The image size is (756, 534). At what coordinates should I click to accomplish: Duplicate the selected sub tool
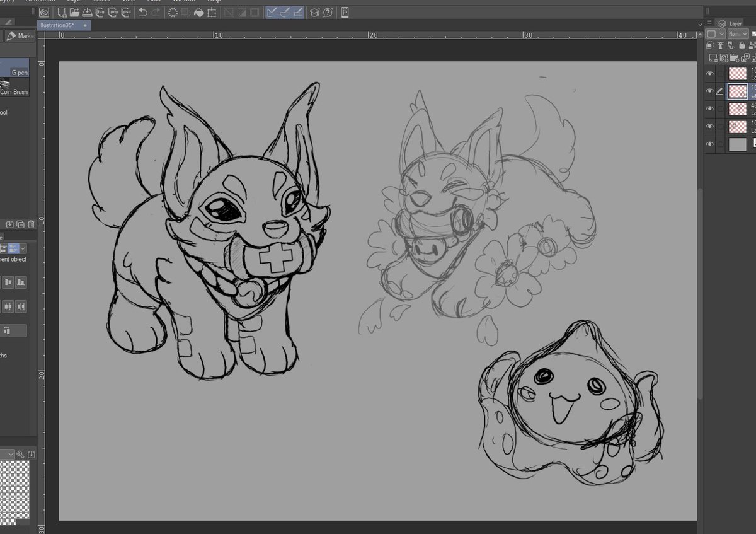click(21, 224)
